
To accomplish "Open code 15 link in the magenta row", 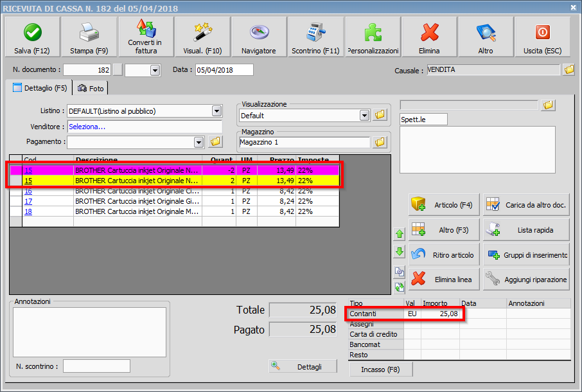I will (x=28, y=170).
